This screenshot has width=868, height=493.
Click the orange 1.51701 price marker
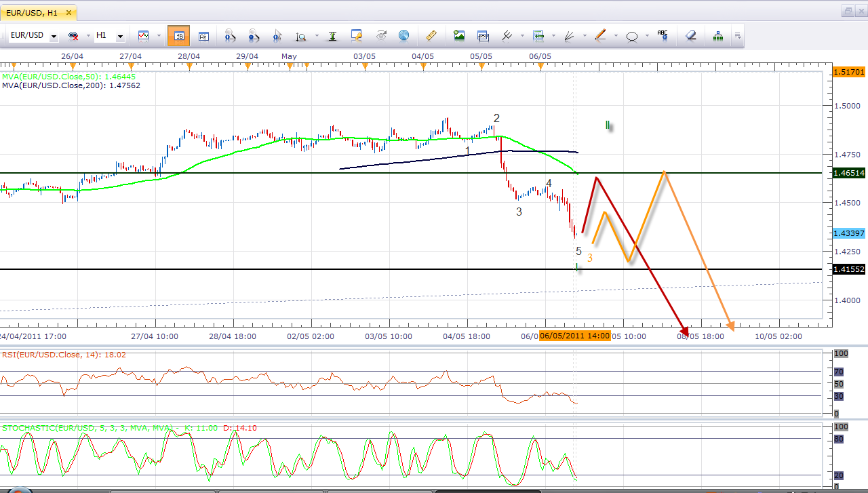[849, 71]
